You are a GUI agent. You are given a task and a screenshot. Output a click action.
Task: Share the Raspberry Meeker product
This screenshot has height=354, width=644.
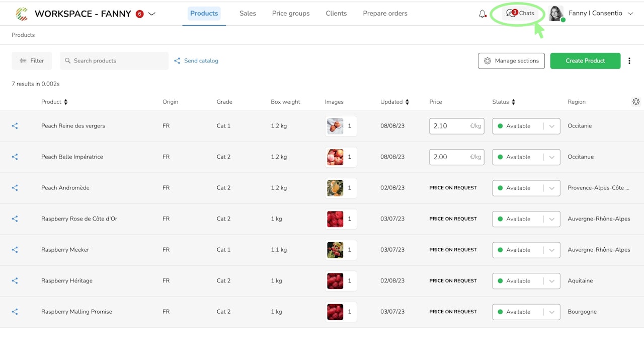[x=15, y=250]
